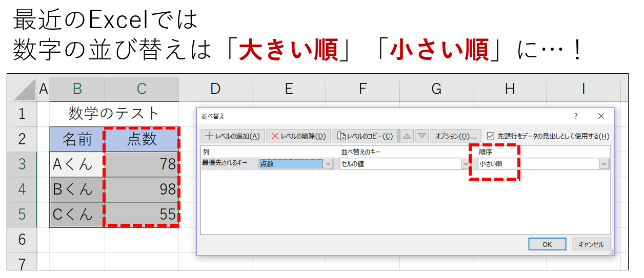The width and height of the screenshot is (644, 278).
Task: Select the cell containing 98
Action: [142, 189]
